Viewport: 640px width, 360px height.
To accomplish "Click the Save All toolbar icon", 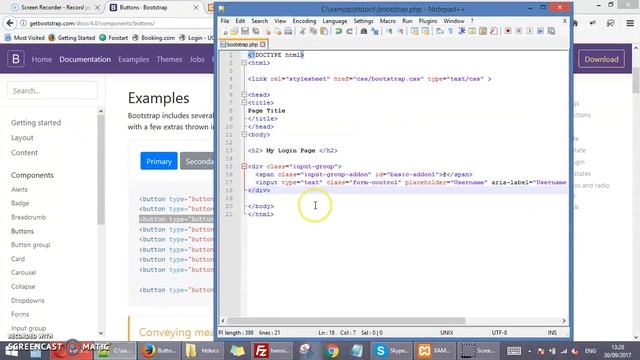I will coord(256,31).
